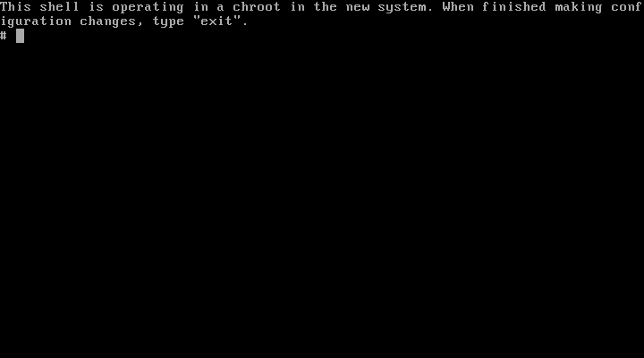
Task: Click the word "chroot" in the first line
Action: pos(257,7)
